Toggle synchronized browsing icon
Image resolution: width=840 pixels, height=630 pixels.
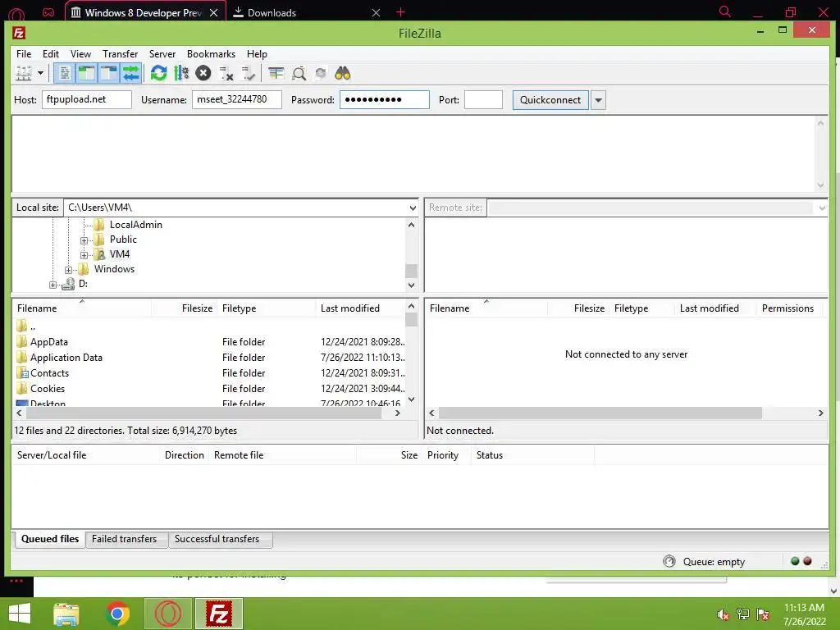[321, 73]
